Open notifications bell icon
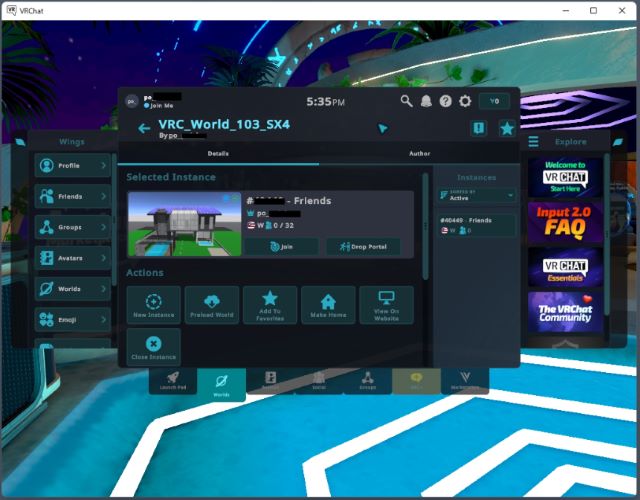The height and width of the screenshot is (500, 640). 426,101
